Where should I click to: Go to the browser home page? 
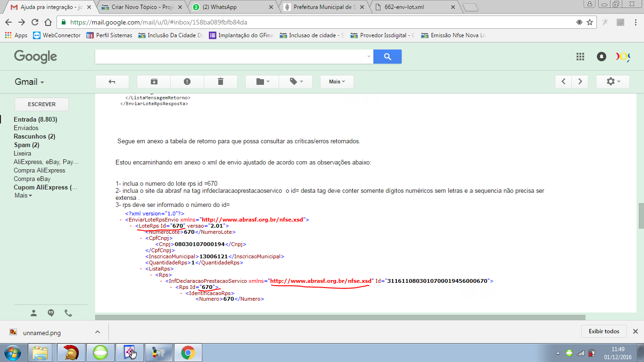[x=48, y=22]
